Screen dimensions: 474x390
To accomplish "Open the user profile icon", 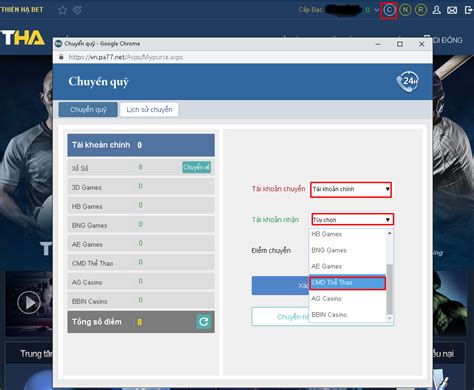I will coord(436,10).
